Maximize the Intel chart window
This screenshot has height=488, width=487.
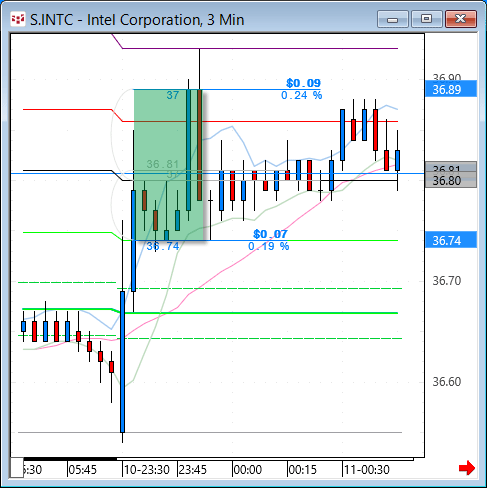point(427,19)
